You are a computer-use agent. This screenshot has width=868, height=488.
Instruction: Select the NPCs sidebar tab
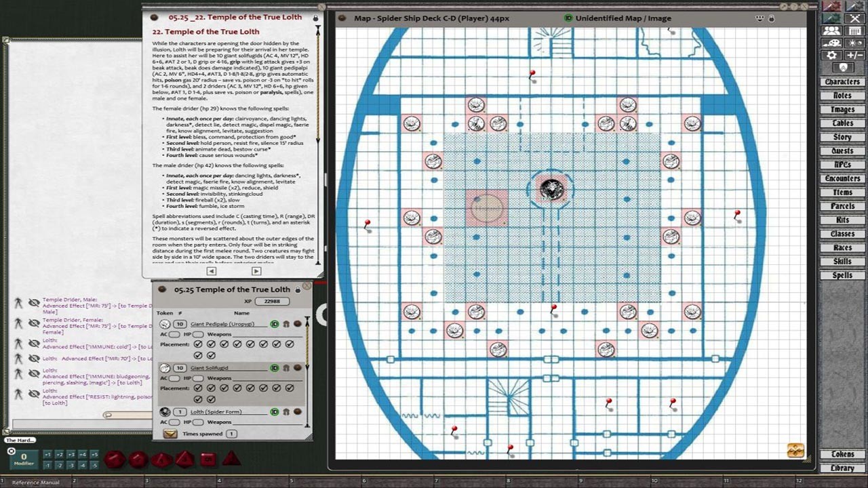click(842, 164)
